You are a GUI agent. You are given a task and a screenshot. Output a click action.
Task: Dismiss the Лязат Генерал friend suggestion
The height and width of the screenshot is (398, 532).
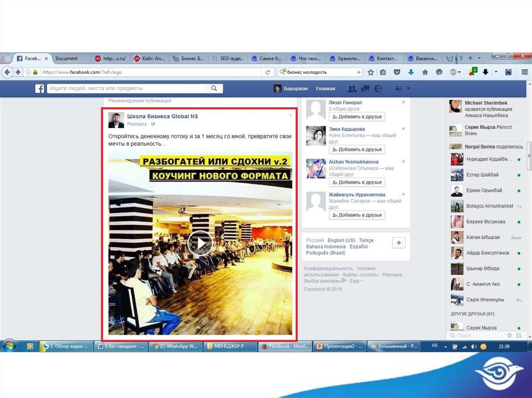click(x=403, y=102)
